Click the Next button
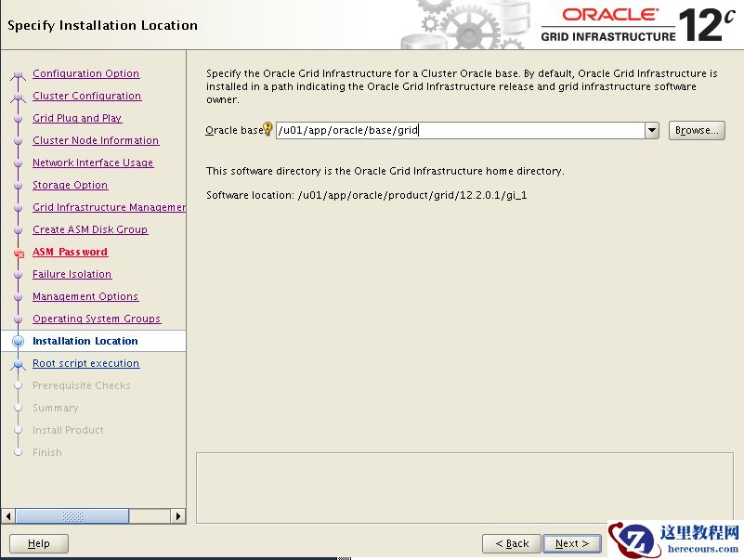This screenshot has height=560, width=744. pyautogui.click(x=572, y=543)
